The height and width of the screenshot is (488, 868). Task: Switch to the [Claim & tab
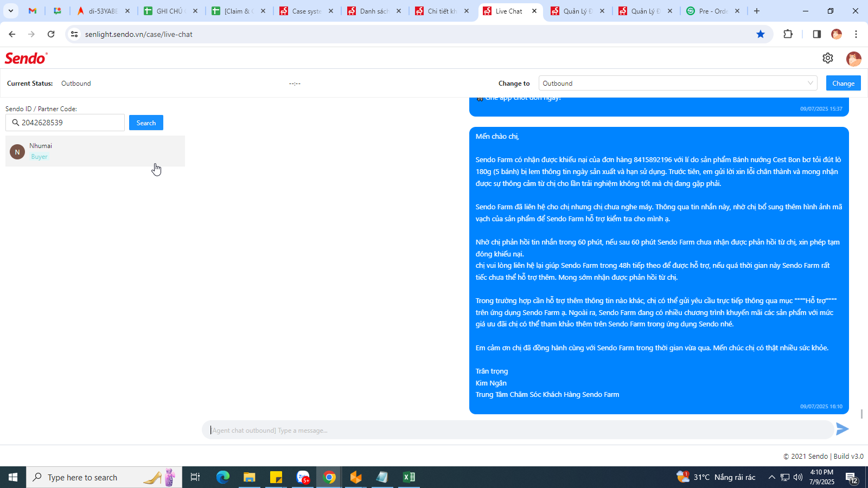[239, 11]
